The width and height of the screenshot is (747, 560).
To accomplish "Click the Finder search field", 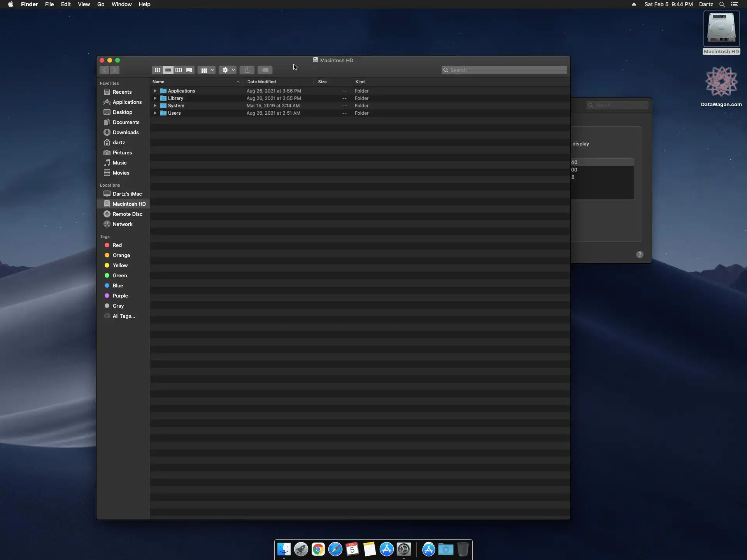I will coord(506,70).
